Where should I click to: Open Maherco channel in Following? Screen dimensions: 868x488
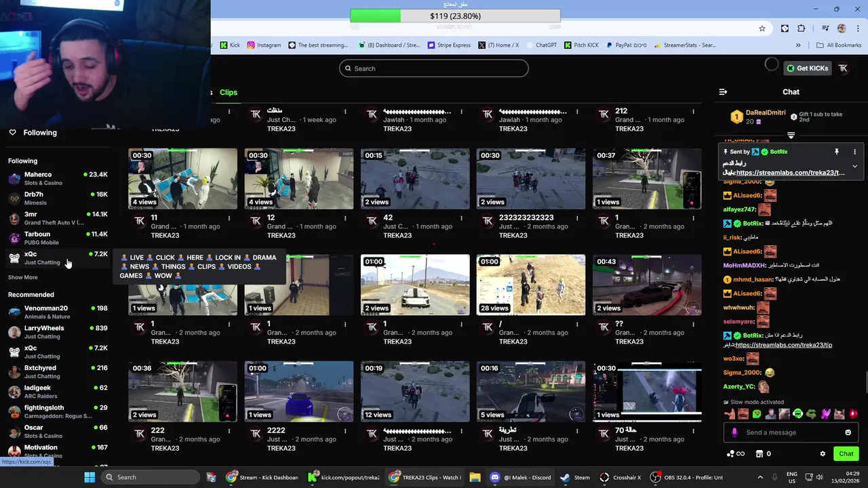coord(58,178)
